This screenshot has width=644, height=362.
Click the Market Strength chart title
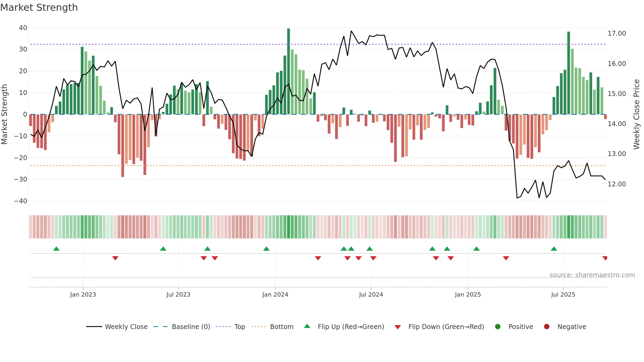[39, 8]
